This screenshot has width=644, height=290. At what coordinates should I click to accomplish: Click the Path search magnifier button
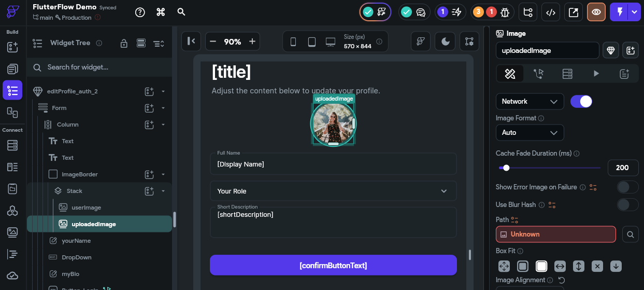point(630,234)
